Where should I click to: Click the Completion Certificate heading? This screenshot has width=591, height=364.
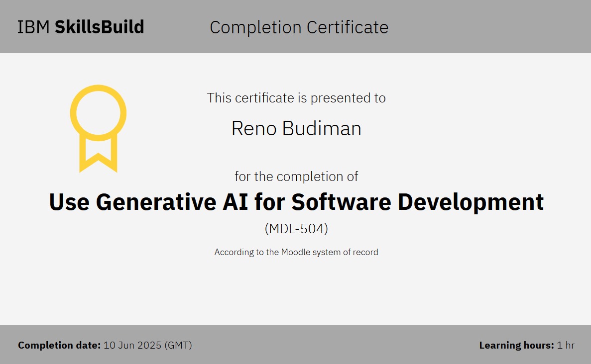[x=299, y=27]
